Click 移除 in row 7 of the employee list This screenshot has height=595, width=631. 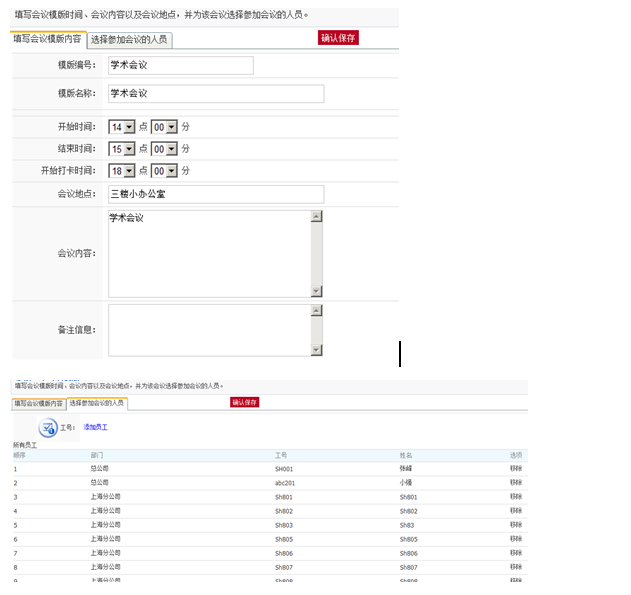516,553
